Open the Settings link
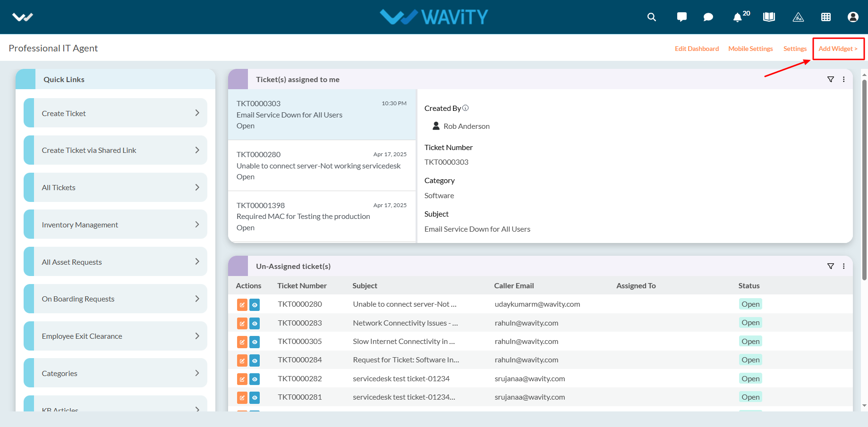Screen dimensions: 868x427 pyautogui.click(x=795, y=49)
